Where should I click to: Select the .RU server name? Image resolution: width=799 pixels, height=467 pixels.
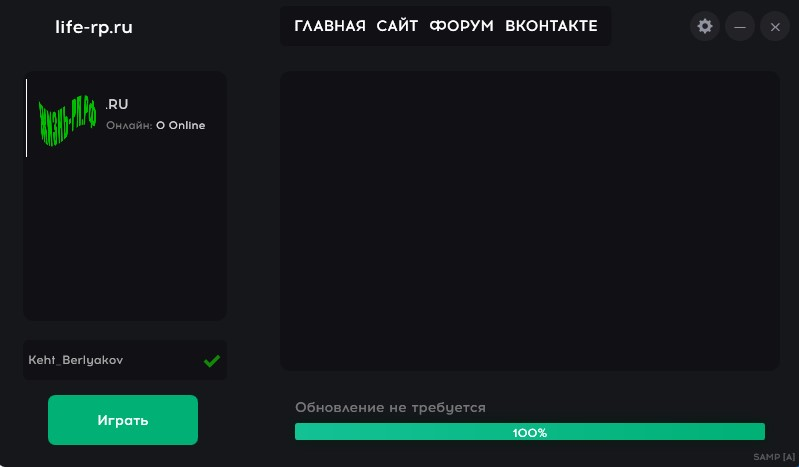[117, 104]
